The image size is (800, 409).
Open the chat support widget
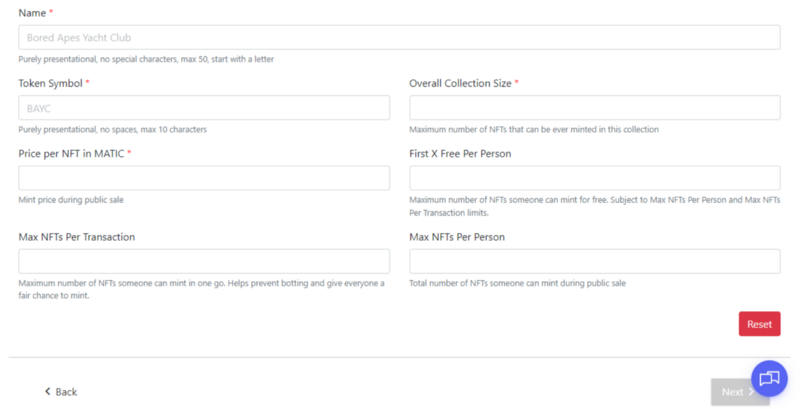(x=769, y=378)
